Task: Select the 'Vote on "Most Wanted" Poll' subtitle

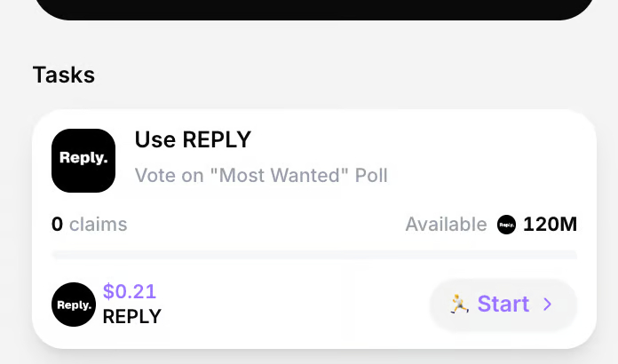Action: (x=261, y=175)
